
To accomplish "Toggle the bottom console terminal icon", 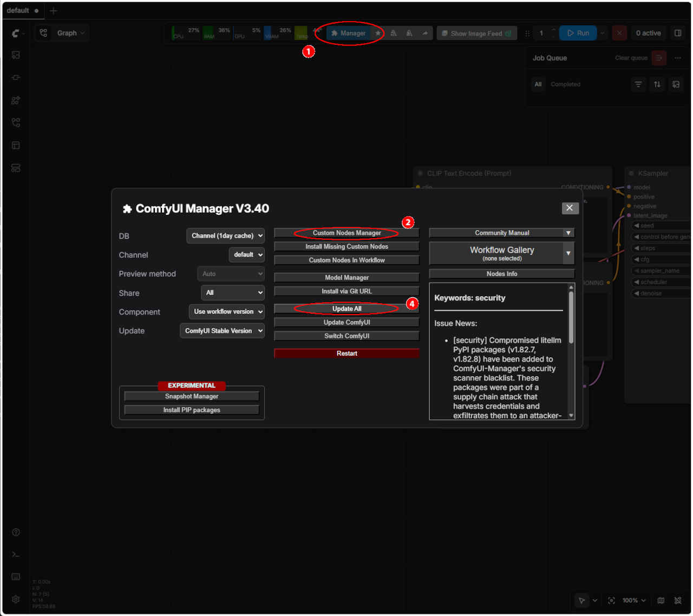I will (16, 554).
